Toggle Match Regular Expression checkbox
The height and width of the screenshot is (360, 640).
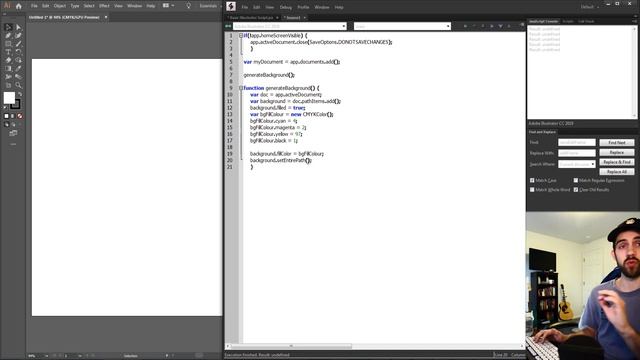pyautogui.click(x=576, y=180)
